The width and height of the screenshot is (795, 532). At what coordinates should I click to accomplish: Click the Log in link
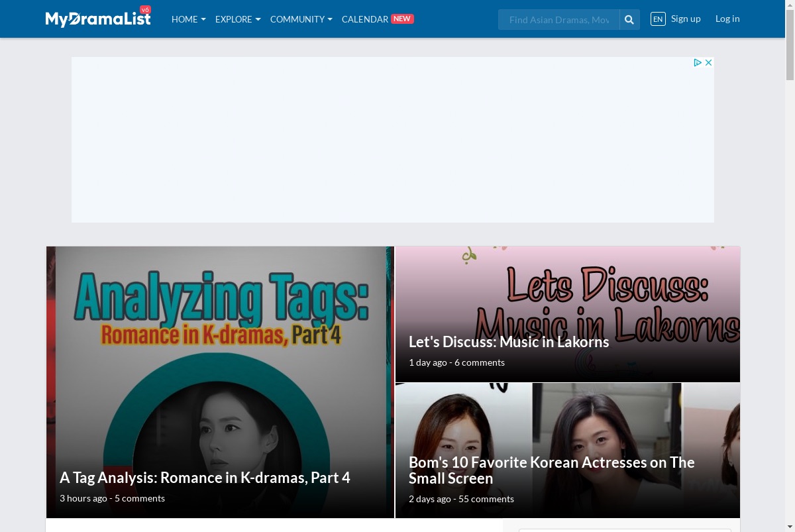(x=727, y=19)
